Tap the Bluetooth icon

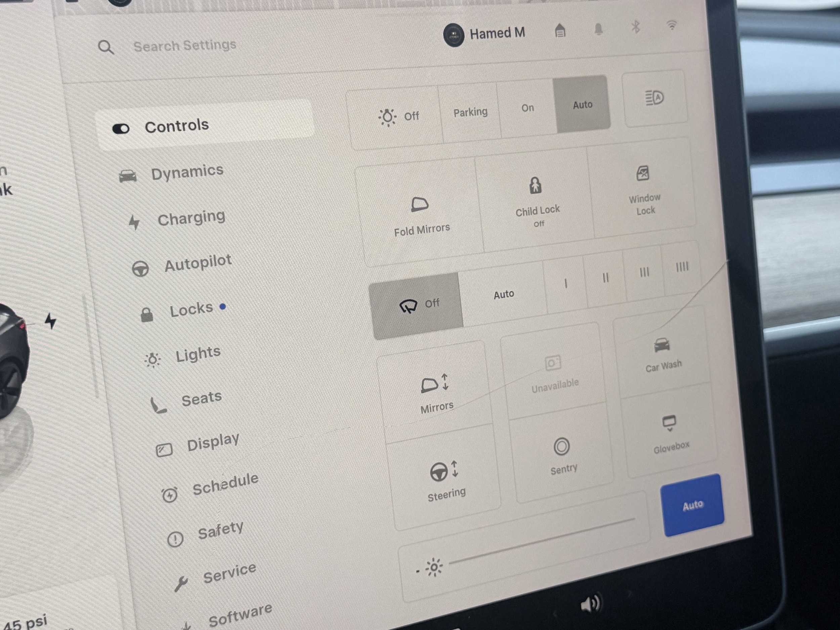pyautogui.click(x=635, y=27)
